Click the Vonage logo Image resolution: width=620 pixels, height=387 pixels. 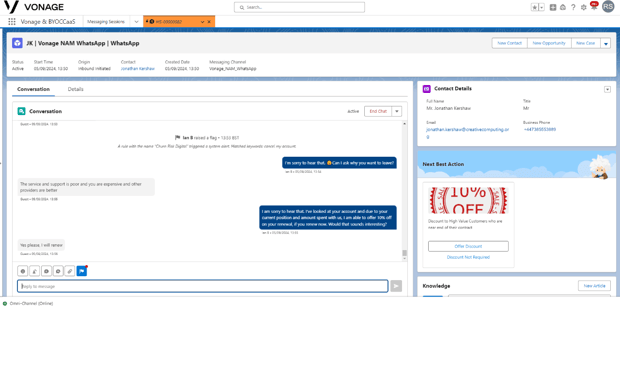click(x=34, y=7)
